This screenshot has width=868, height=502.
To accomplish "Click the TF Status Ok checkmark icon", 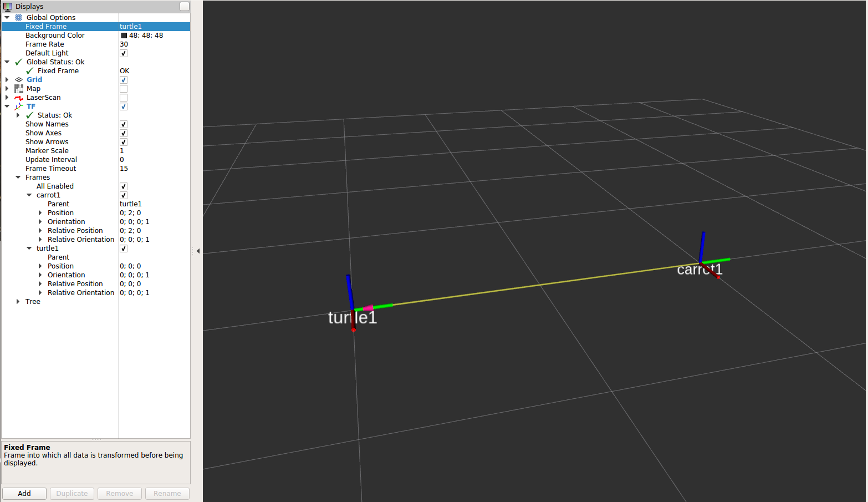I will coord(30,115).
